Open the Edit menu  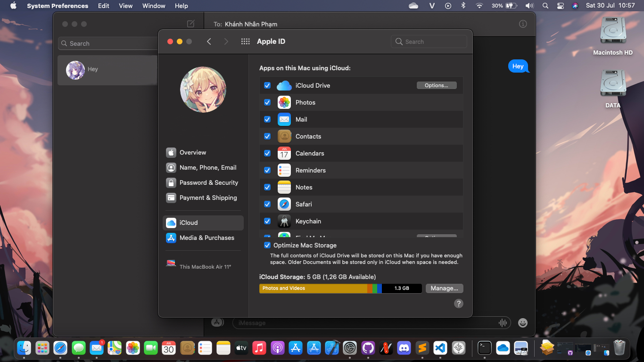coord(104,6)
